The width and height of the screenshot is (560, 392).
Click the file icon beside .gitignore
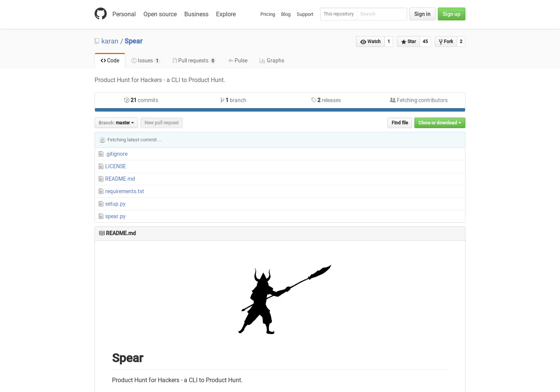[x=101, y=154]
